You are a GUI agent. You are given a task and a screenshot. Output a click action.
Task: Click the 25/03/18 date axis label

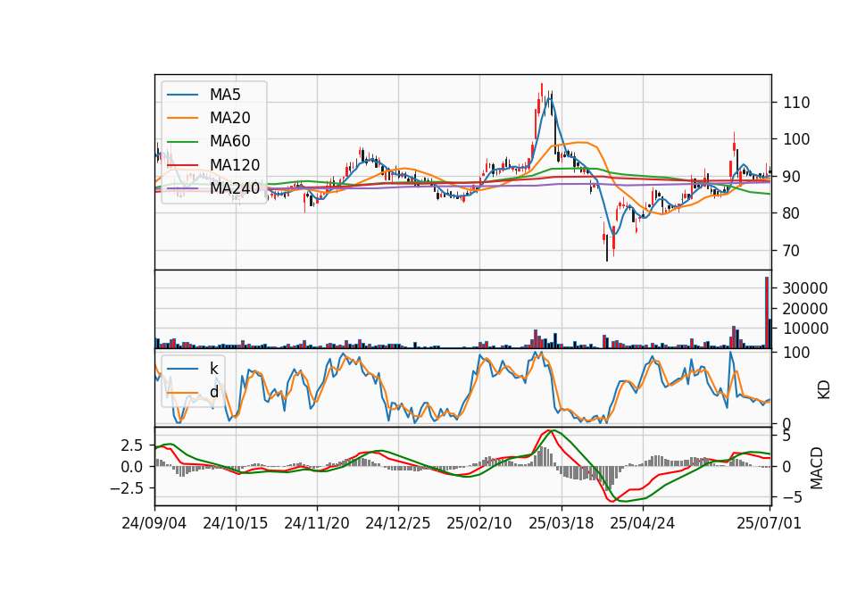tap(561, 523)
